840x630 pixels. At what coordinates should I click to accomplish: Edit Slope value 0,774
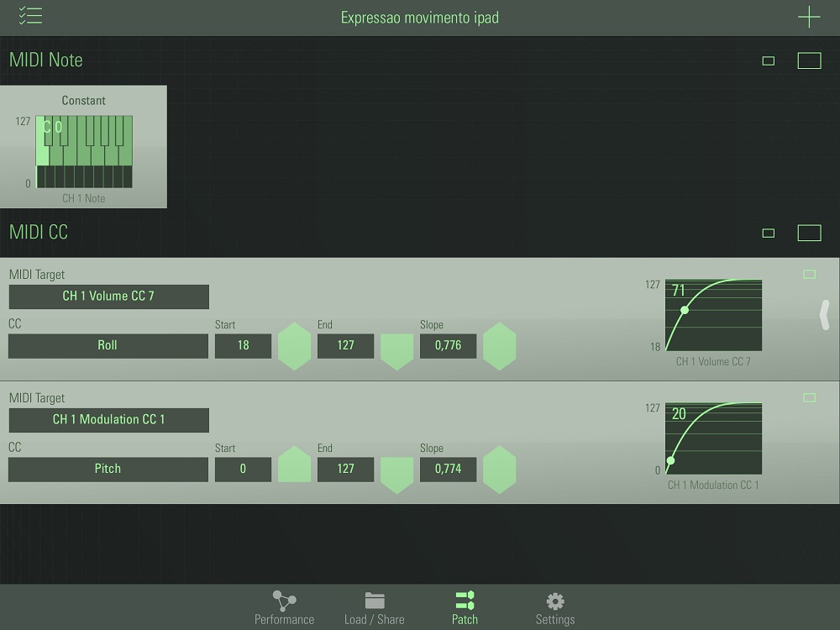click(x=448, y=470)
